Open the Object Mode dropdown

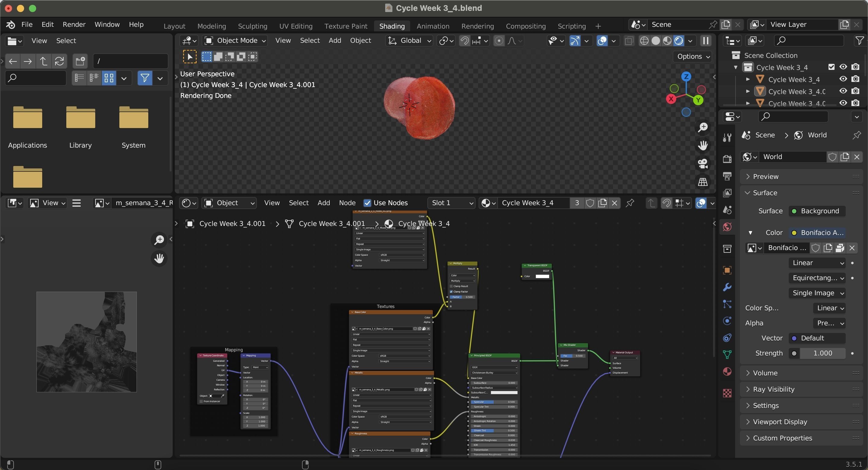tap(235, 41)
